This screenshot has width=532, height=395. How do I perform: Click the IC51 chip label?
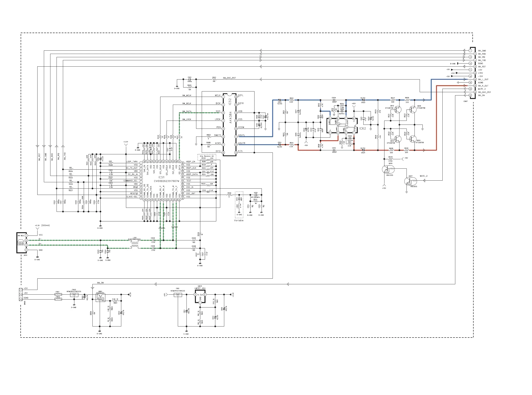(162, 177)
